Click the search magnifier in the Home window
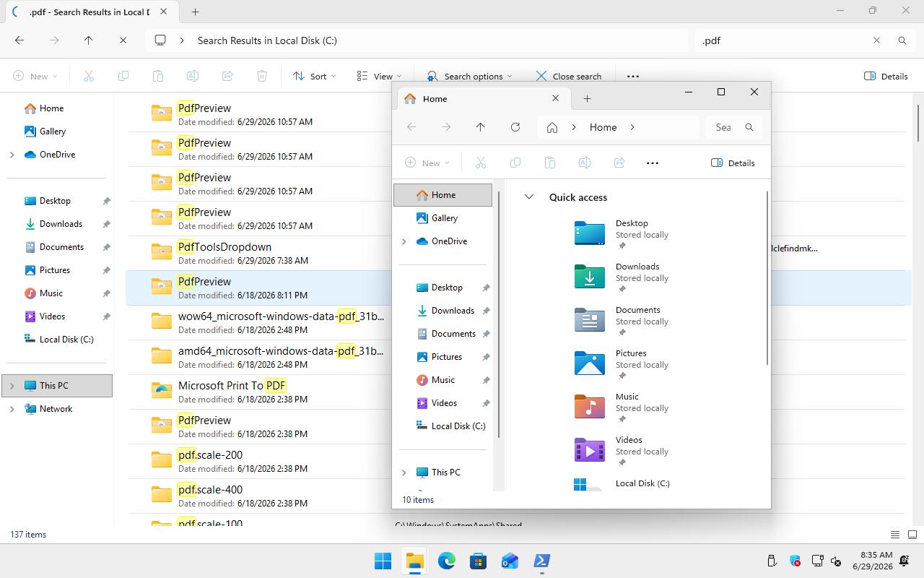This screenshot has height=578, width=924. [749, 127]
